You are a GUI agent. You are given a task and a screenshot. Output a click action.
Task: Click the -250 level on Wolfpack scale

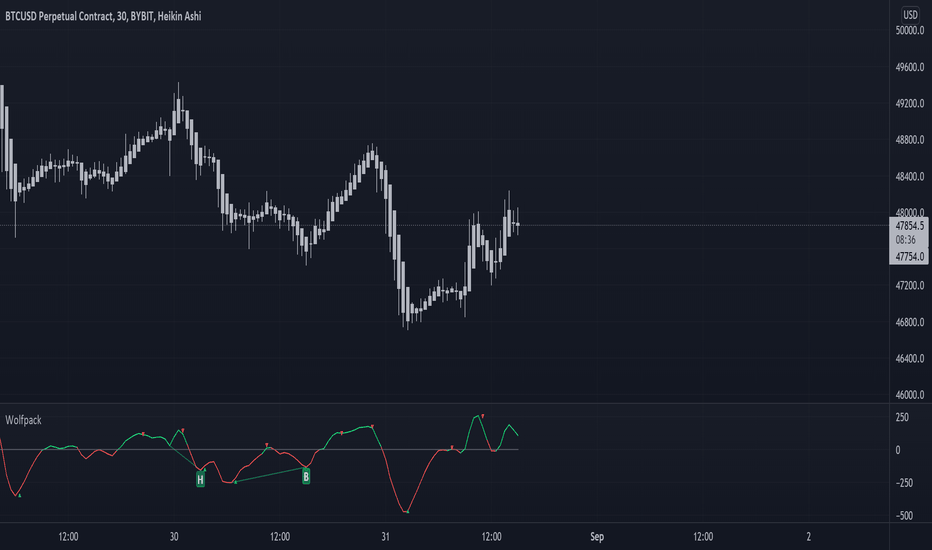(904, 483)
